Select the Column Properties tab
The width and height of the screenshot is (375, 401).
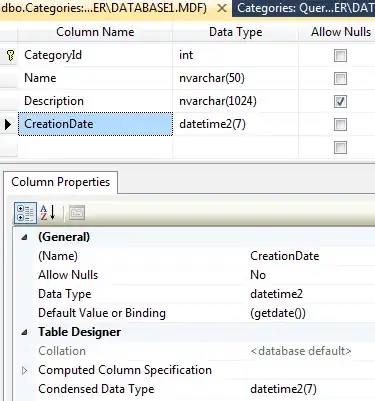[x=60, y=182]
